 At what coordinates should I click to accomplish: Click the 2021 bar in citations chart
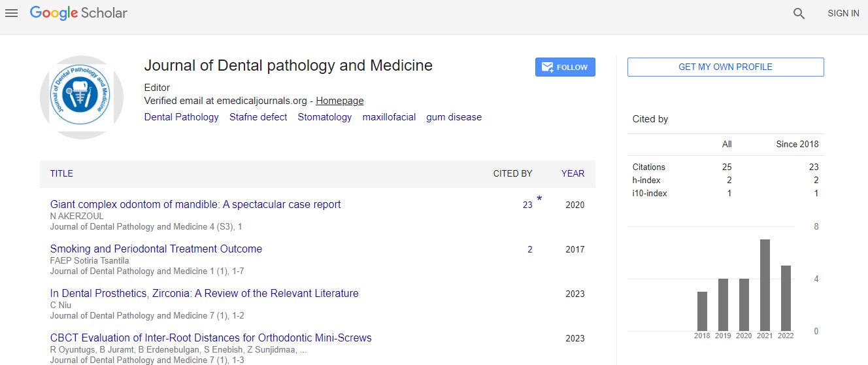765,285
